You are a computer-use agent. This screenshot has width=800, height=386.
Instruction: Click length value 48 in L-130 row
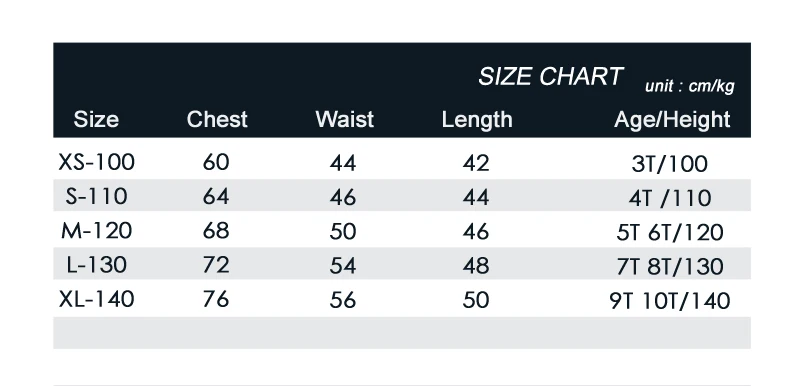[476, 266]
